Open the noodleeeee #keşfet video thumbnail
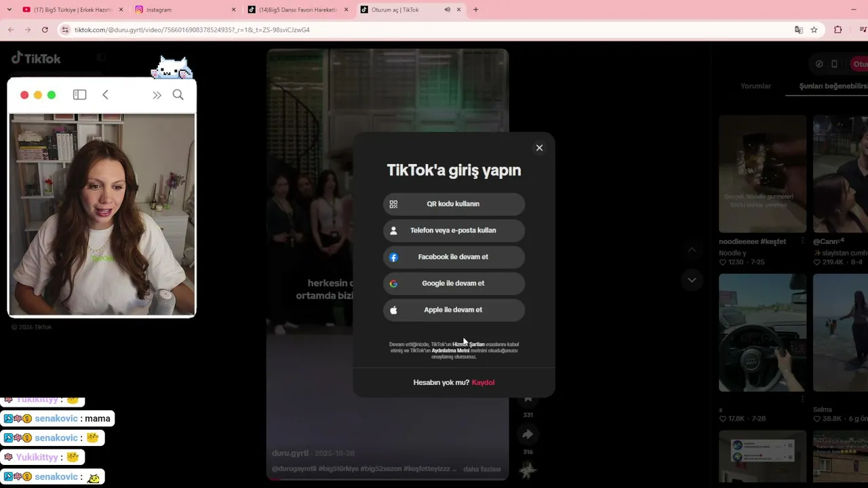Image resolution: width=868 pixels, height=488 pixels. click(763, 174)
